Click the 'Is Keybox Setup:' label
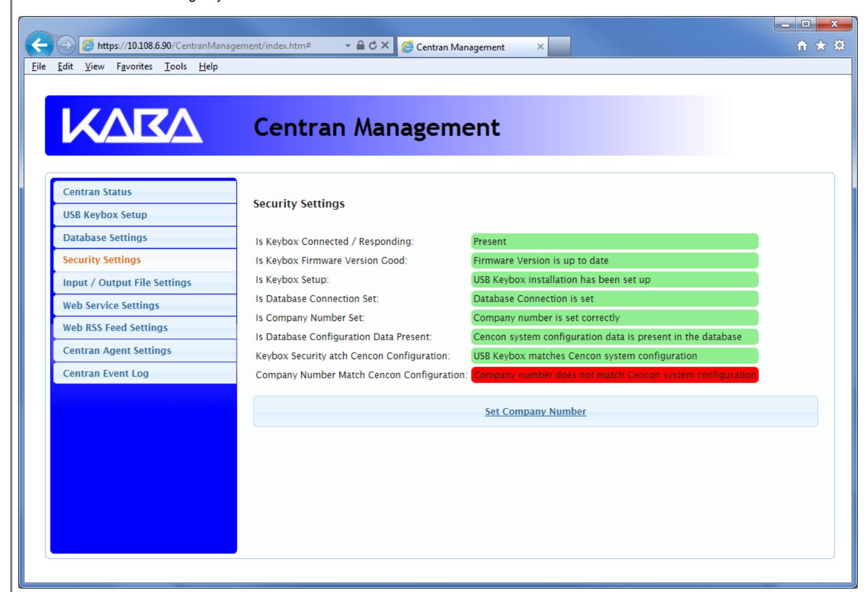Screen dimensions: 868x592 tap(292, 280)
